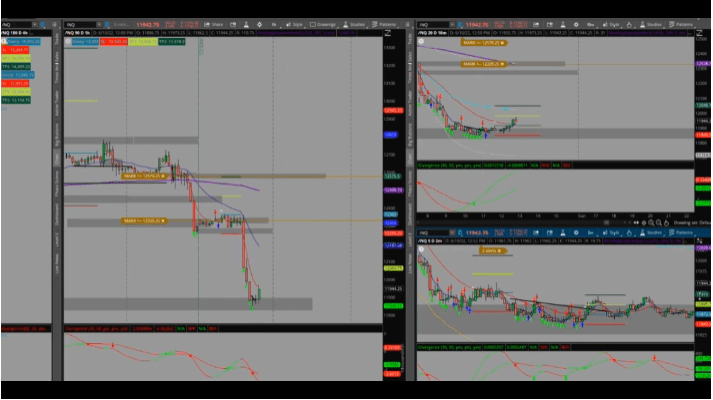Click the share icon in 10m chart toolbar
This screenshot has width=713, height=400.
[x=536, y=25]
